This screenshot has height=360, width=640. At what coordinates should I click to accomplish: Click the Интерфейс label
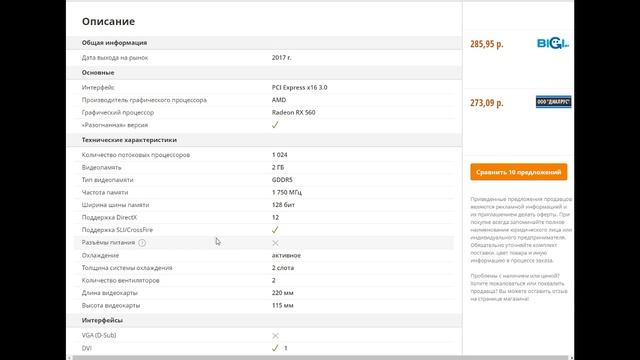98,87
